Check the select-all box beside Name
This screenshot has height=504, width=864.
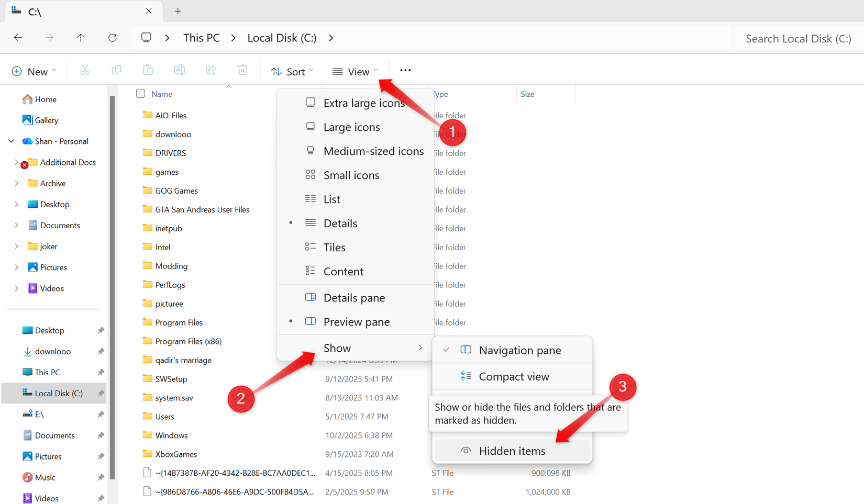[140, 93]
